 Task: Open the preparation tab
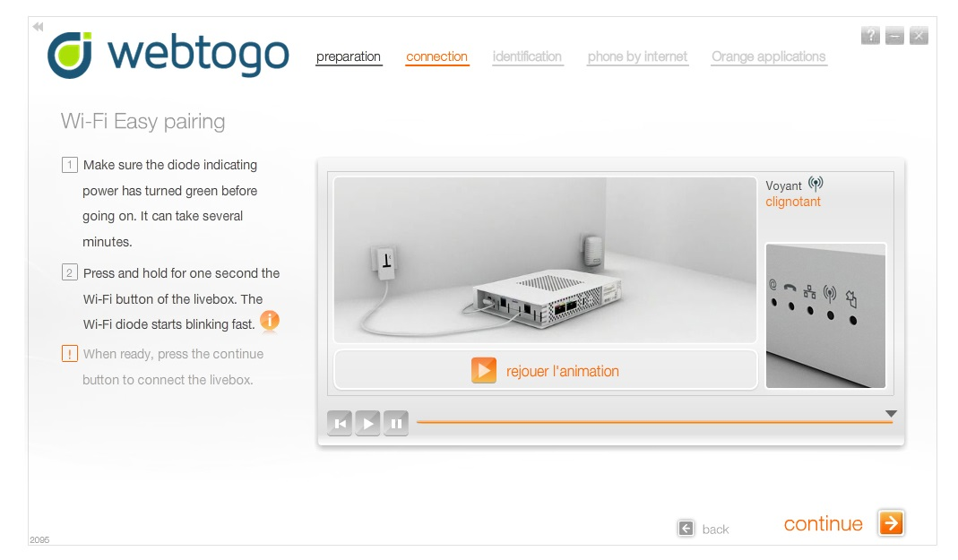(349, 56)
